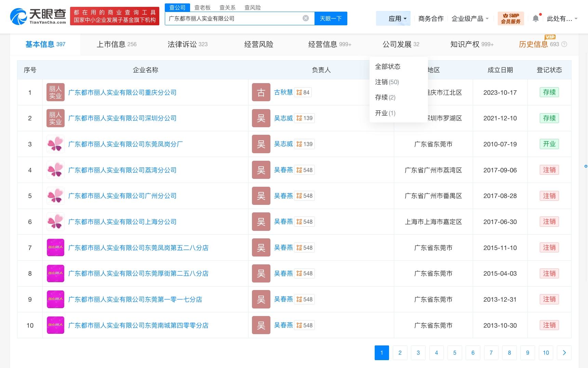Focus the company search input

[234, 18]
